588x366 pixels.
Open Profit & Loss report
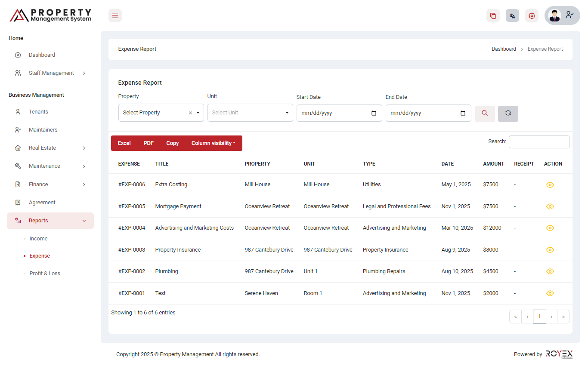point(45,274)
